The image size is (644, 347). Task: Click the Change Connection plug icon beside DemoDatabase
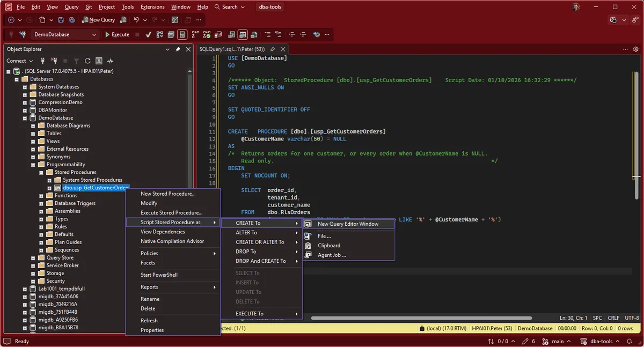coord(23,34)
